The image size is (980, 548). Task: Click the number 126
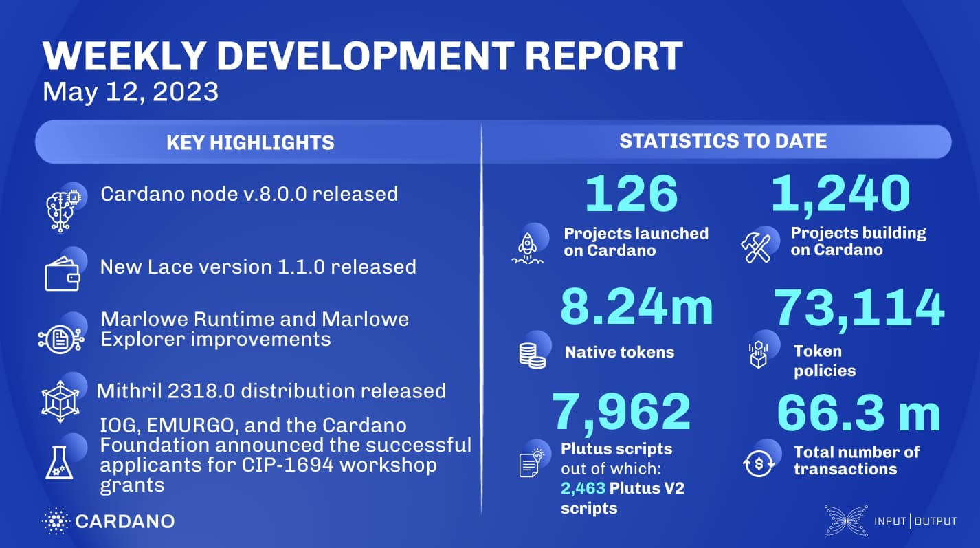[x=632, y=193]
